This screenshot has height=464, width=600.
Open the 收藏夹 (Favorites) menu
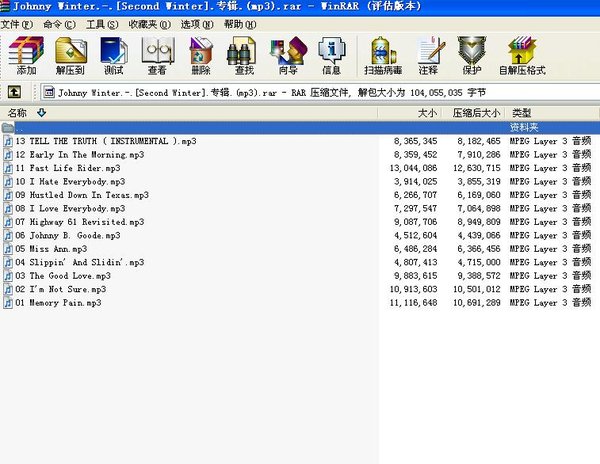point(150,24)
